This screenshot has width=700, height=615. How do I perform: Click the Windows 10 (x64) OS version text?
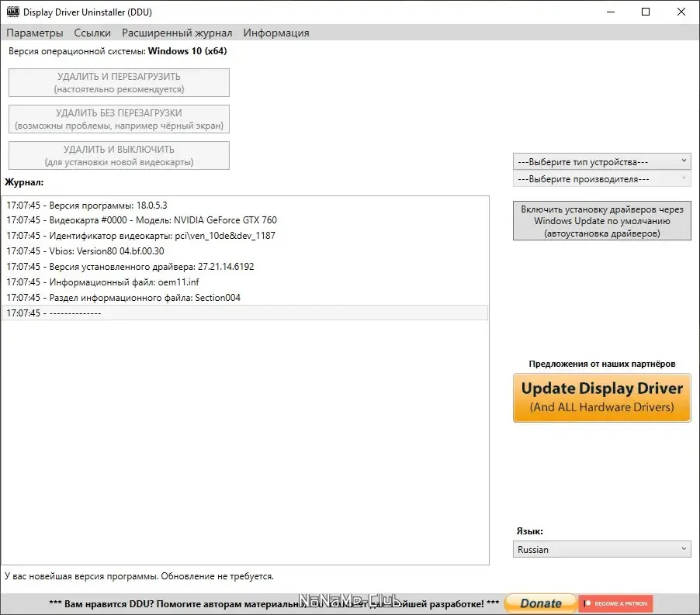click(x=188, y=51)
